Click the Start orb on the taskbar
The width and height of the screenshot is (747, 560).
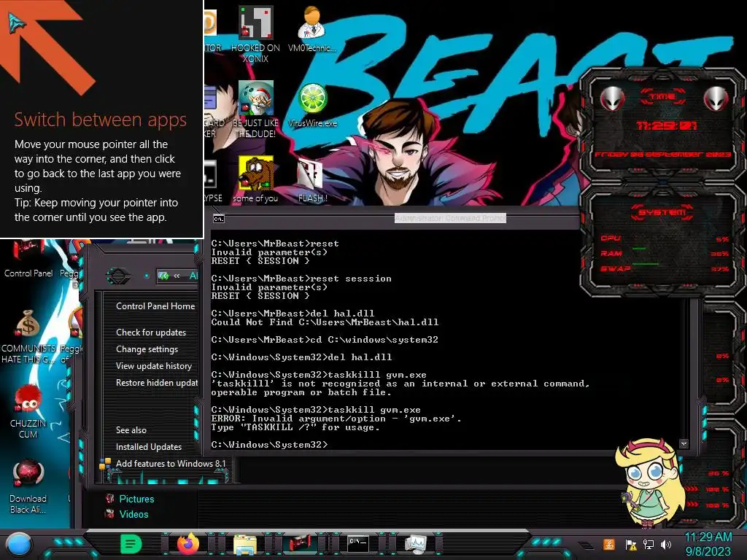click(x=19, y=544)
